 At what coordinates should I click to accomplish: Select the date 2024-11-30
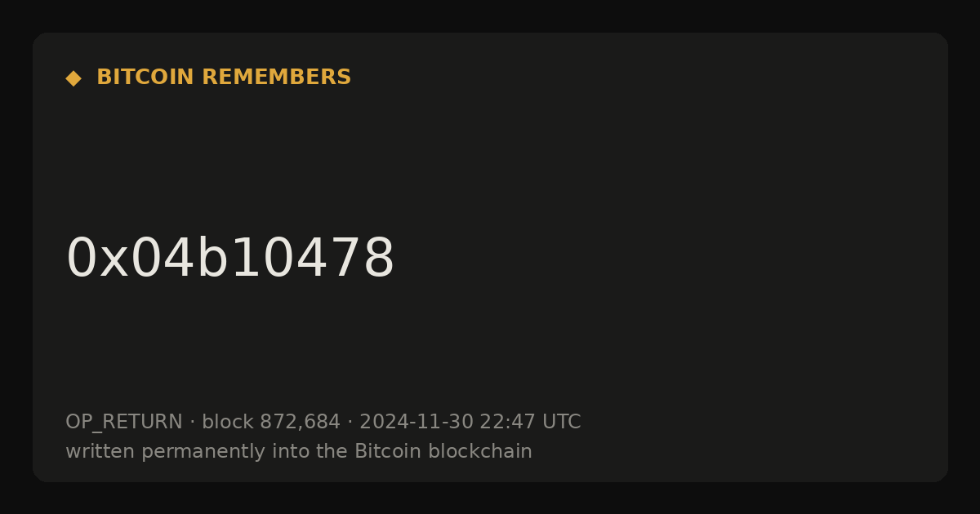tap(416, 423)
